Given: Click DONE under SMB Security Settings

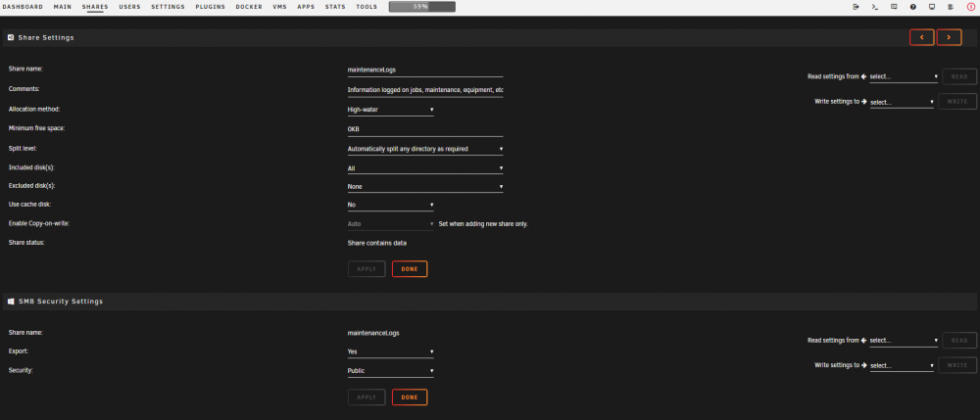Looking at the screenshot, I should (x=410, y=397).
